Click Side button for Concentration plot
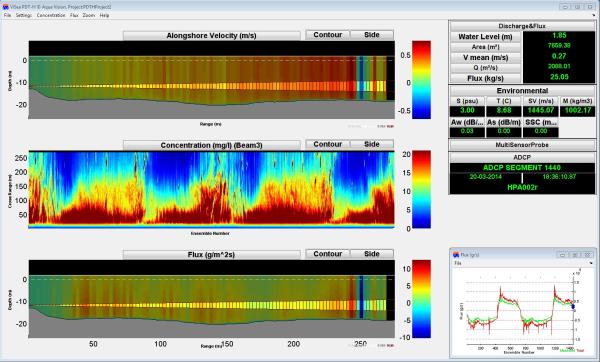Image resolution: width=600 pixels, height=362 pixels. tap(372, 144)
